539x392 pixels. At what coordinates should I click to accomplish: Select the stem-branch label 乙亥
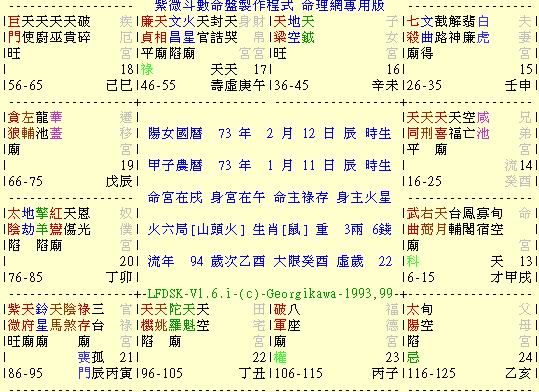(518, 373)
